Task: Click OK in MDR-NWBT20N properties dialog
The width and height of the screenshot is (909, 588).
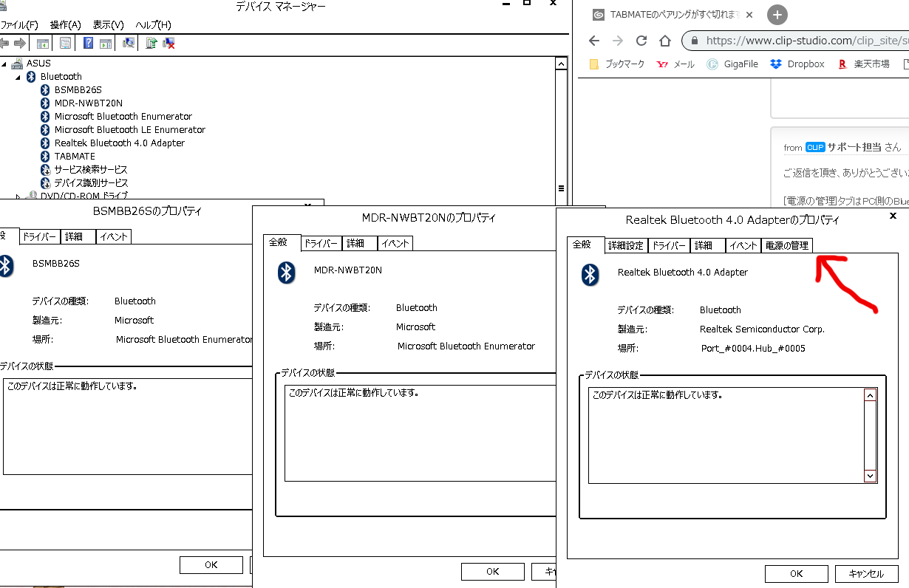Action: point(493,571)
